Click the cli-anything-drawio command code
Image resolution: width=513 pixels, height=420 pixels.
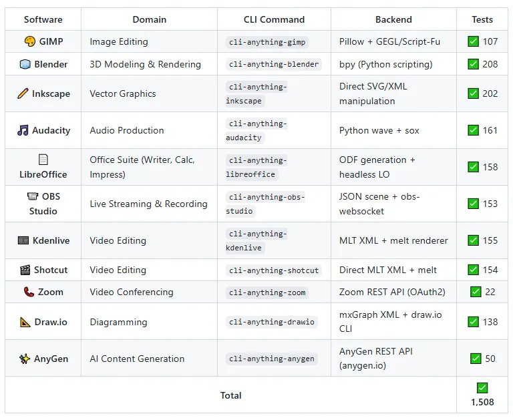(x=272, y=322)
